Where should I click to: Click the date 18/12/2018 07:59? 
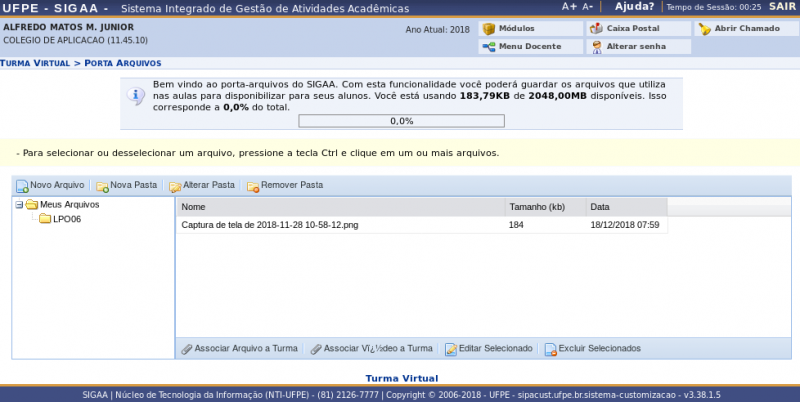625,225
